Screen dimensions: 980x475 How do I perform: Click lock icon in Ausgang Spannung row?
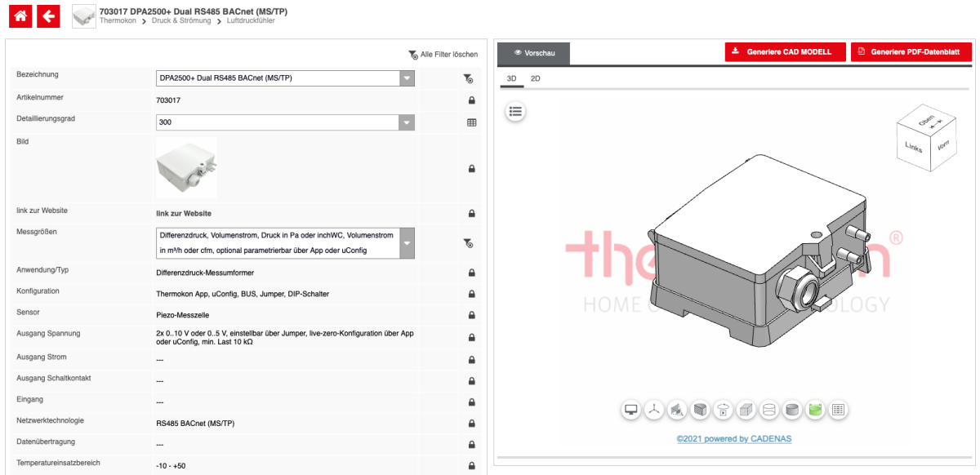coord(472,338)
